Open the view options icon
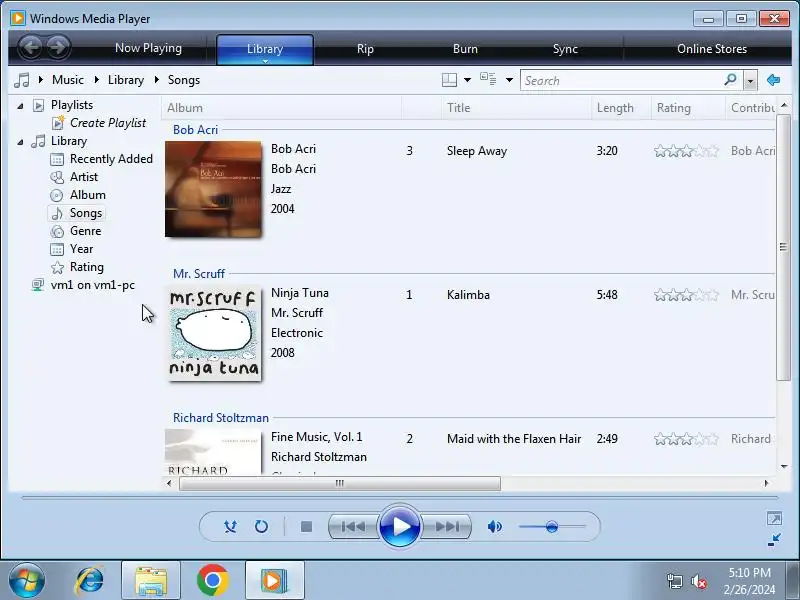 pyautogui.click(x=488, y=79)
